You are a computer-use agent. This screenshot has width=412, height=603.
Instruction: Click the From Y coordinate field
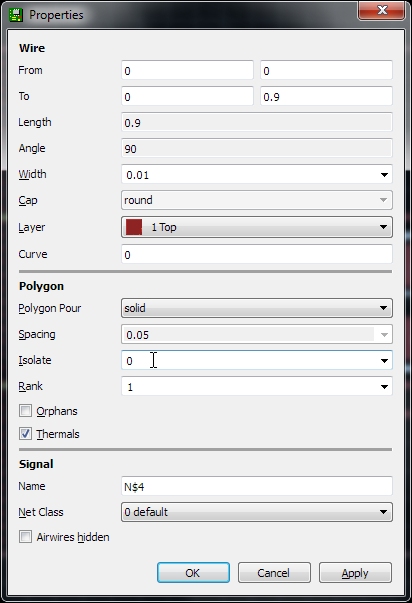pyautogui.click(x=326, y=70)
